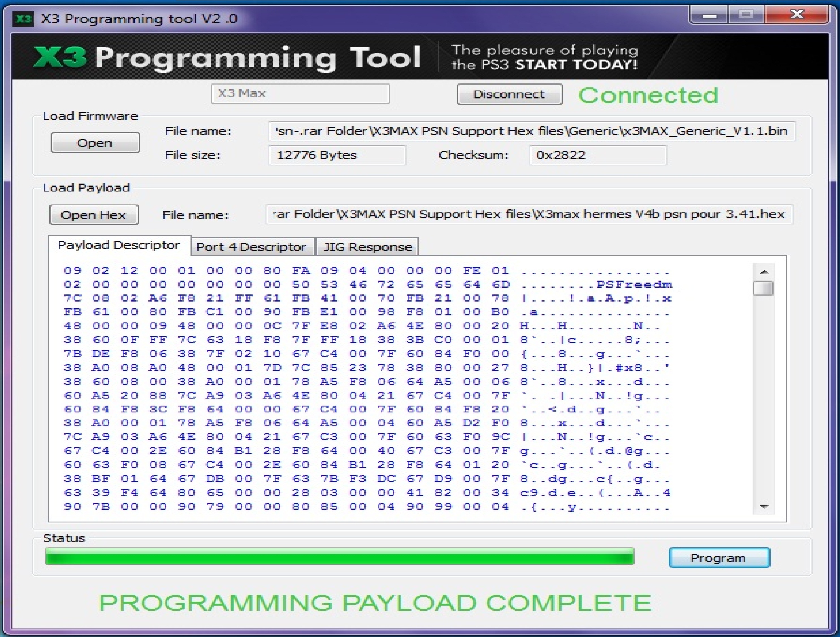Click the hex view scrollbar thumb
The image size is (840, 637).
(x=763, y=288)
